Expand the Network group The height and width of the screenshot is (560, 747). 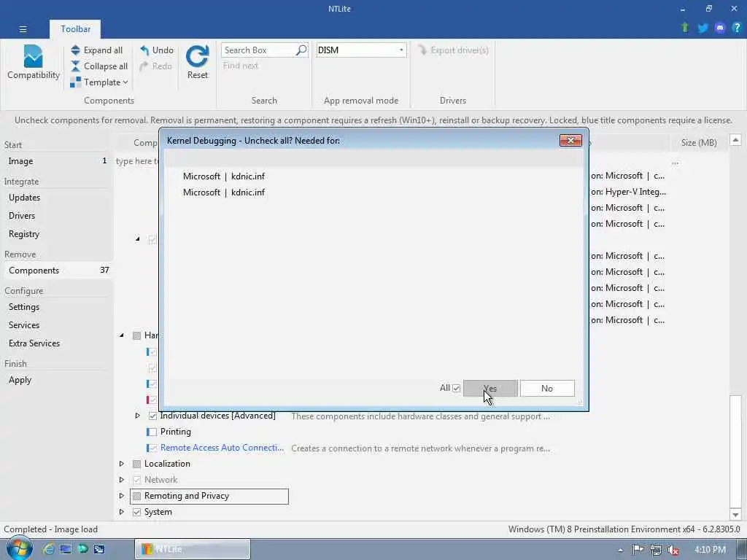click(x=122, y=480)
